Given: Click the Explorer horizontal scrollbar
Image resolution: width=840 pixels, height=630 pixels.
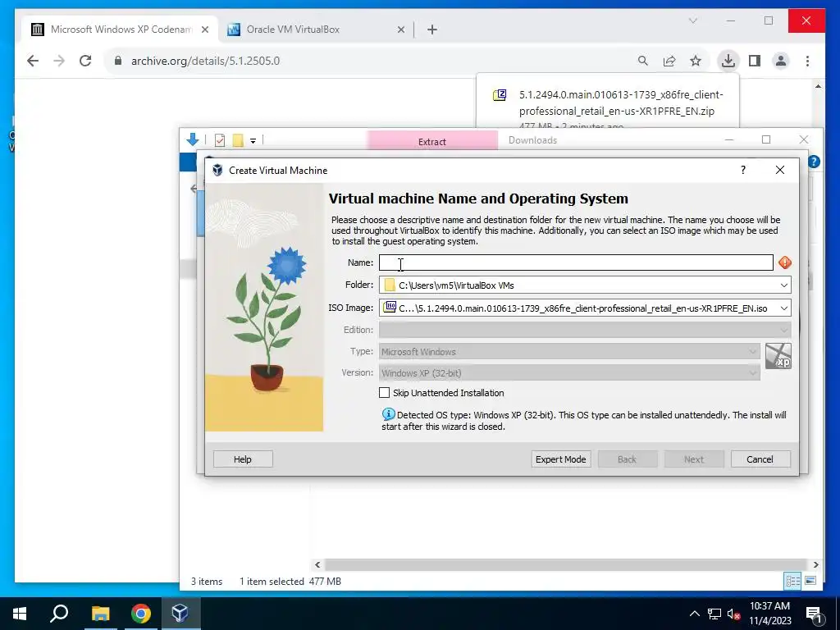Looking at the screenshot, I should point(565,564).
